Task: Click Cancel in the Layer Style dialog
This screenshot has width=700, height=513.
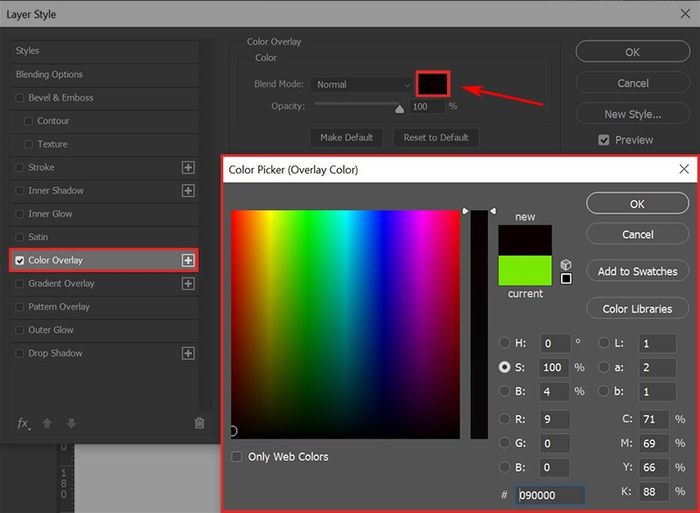Action: coord(633,83)
